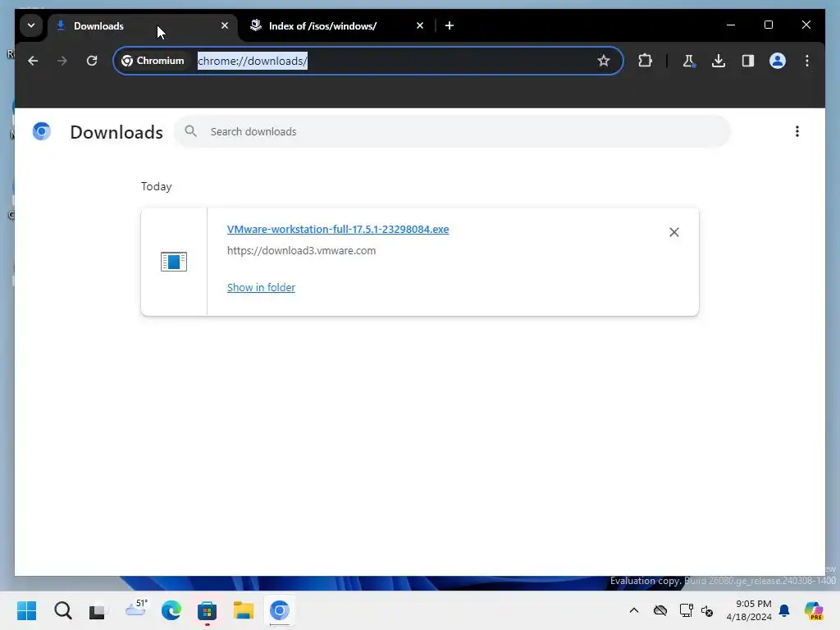Open the notifications bell
Image resolution: width=840 pixels, height=630 pixels.
tap(784, 610)
